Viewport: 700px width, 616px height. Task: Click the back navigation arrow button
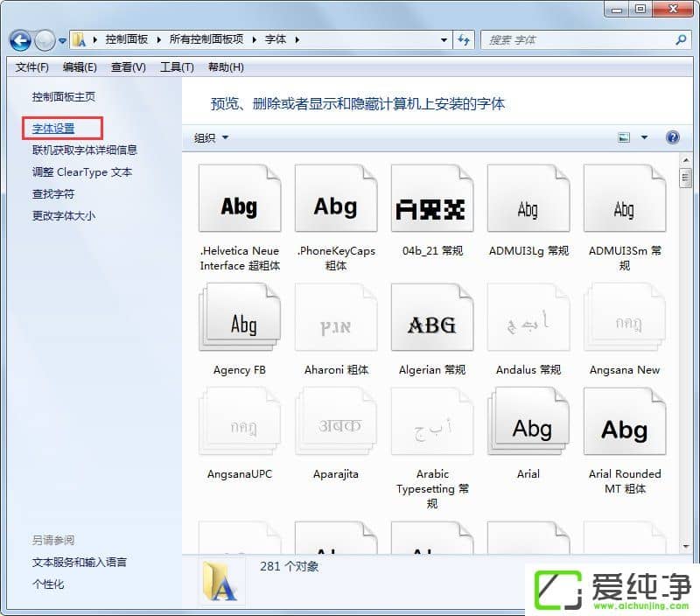point(20,40)
